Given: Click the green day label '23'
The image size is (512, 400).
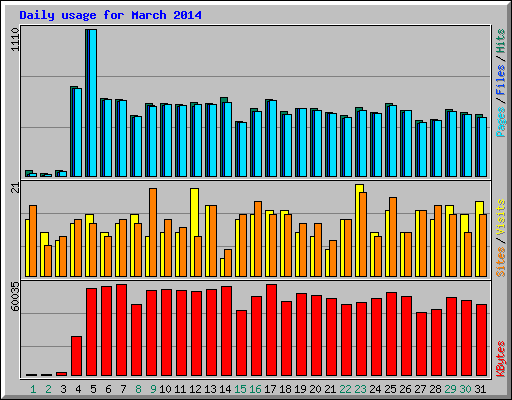Looking at the screenshot, I should (x=360, y=389).
